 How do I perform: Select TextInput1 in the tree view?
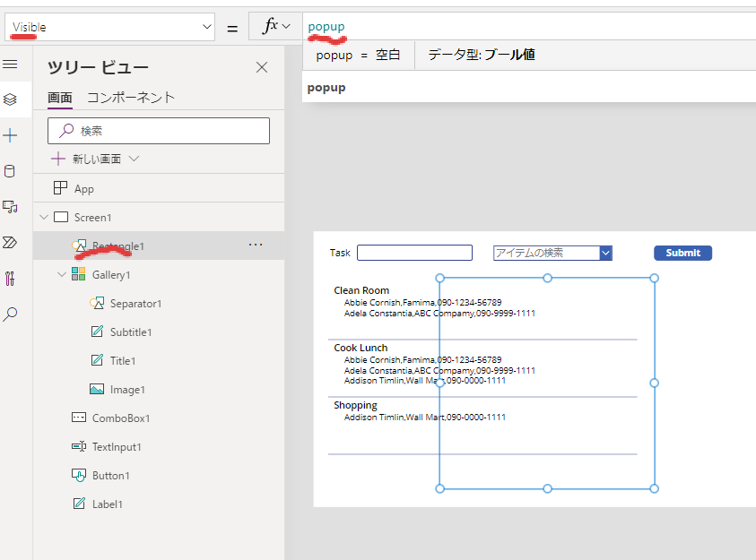(x=116, y=447)
